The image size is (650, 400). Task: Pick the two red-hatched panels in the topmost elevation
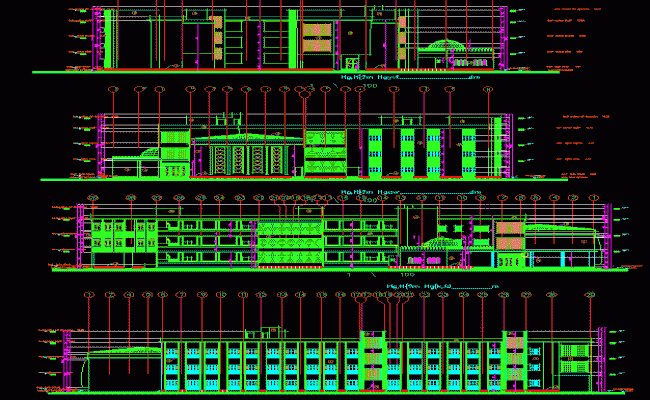coord(317,37)
